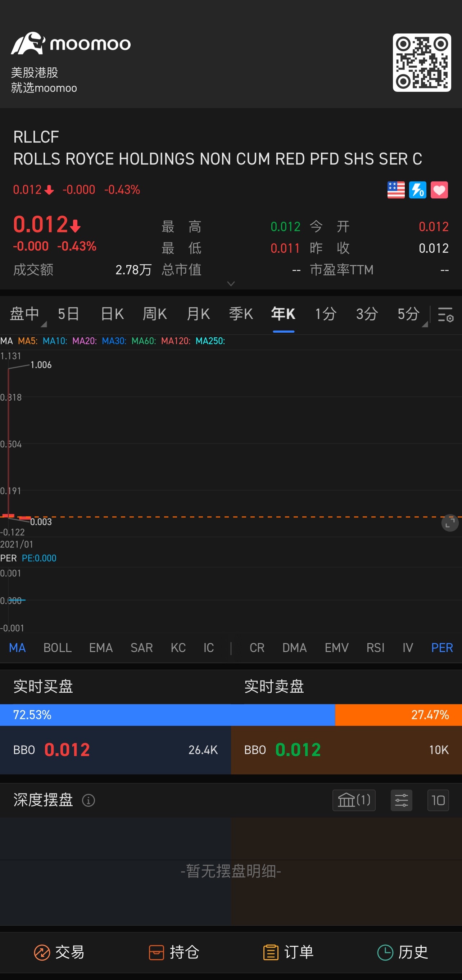Tap the blue 72.53% buy ratio bar
Screen dimensions: 462x980
tap(167, 714)
